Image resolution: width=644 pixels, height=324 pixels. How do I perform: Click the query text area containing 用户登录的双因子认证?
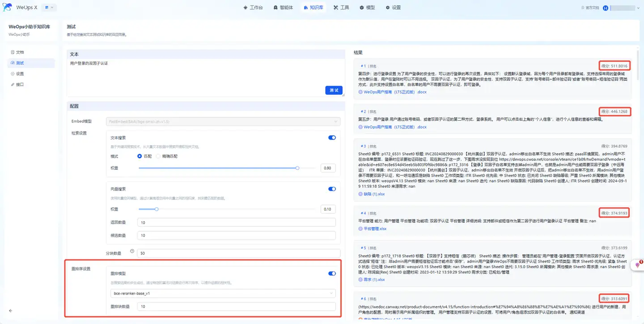tap(205, 78)
